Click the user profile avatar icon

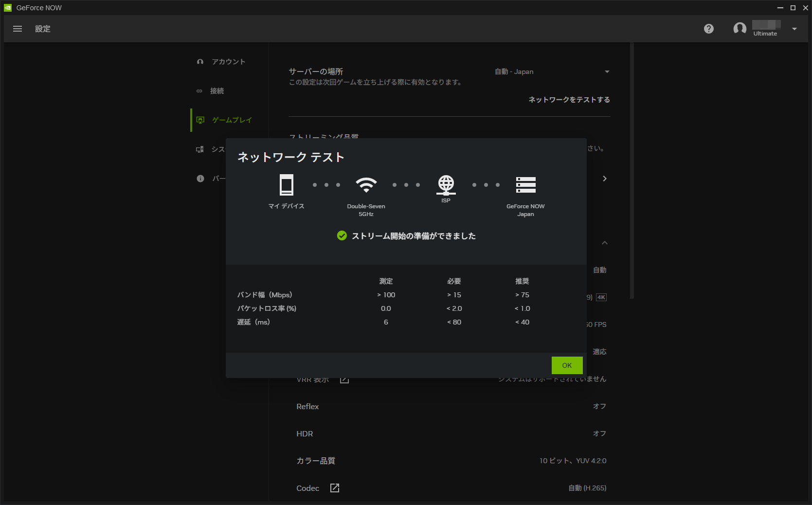(740, 29)
